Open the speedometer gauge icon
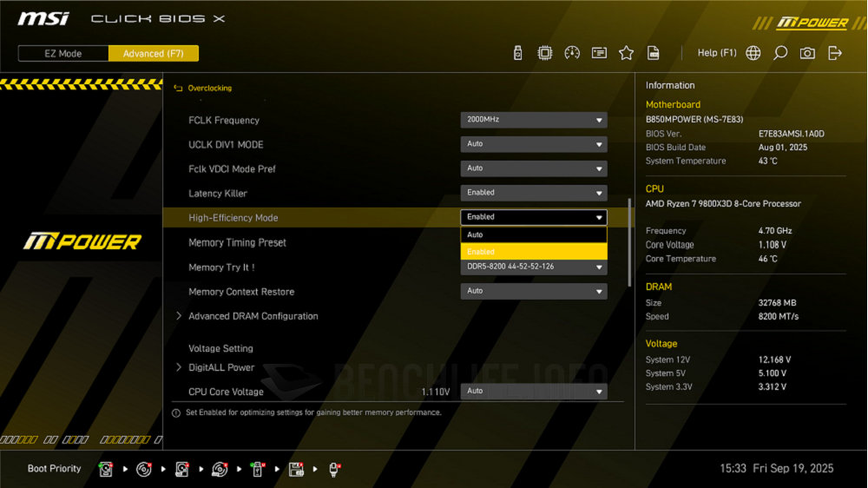868x488 pixels. click(x=572, y=53)
